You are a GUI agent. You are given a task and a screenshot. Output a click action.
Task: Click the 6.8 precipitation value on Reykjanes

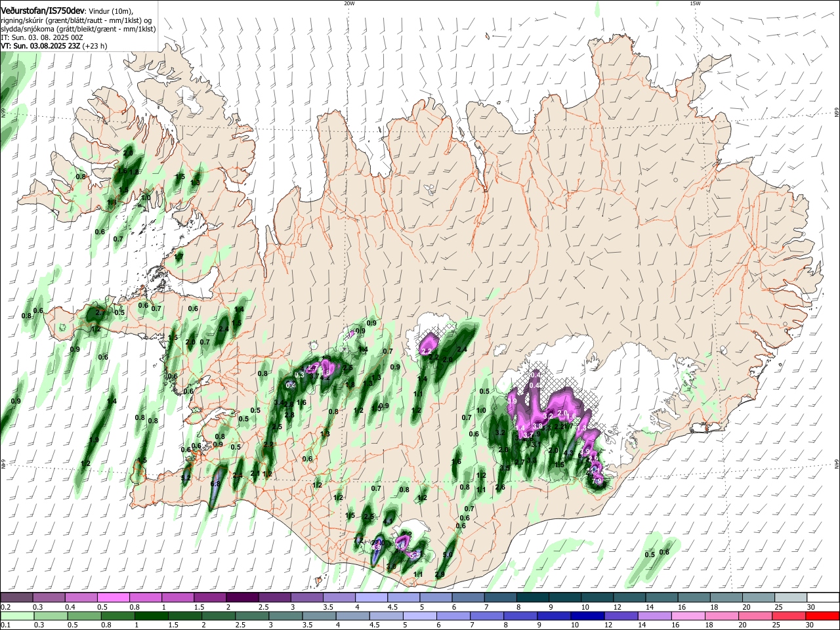[x=215, y=484]
